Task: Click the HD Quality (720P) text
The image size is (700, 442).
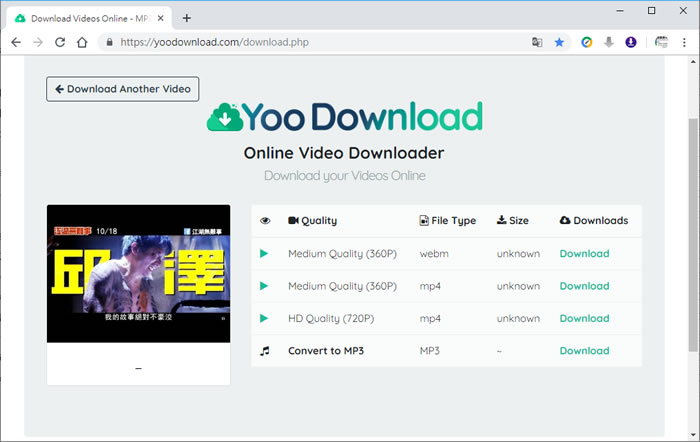Action: [x=331, y=318]
